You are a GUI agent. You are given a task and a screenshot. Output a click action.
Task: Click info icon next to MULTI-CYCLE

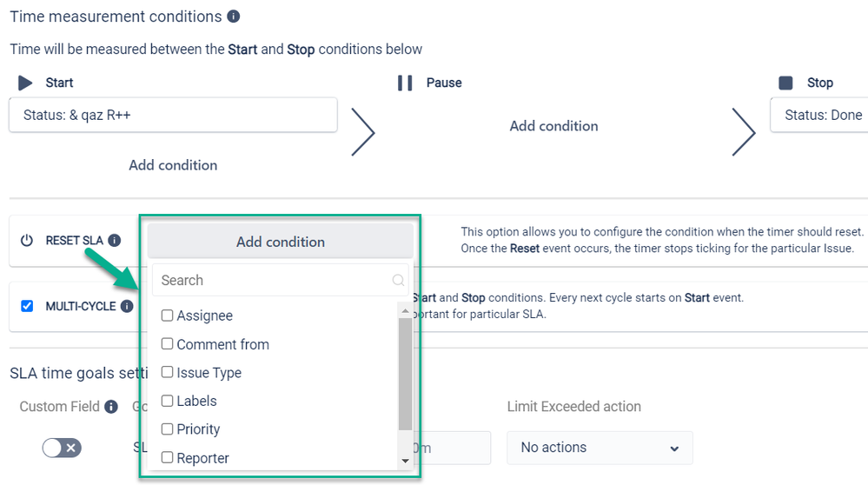point(127,306)
